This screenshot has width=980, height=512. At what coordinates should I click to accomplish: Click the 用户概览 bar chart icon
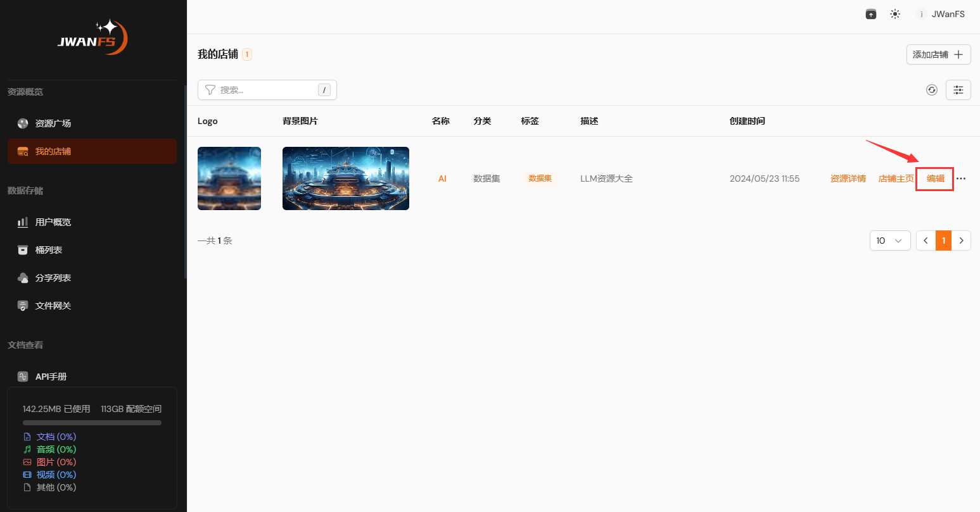click(23, 222)
